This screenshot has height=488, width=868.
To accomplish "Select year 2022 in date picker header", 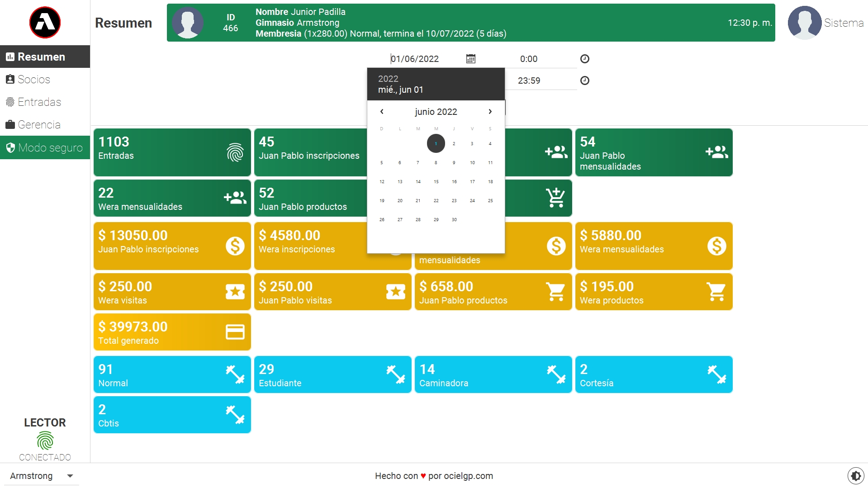I will click(x=388, y=79).
